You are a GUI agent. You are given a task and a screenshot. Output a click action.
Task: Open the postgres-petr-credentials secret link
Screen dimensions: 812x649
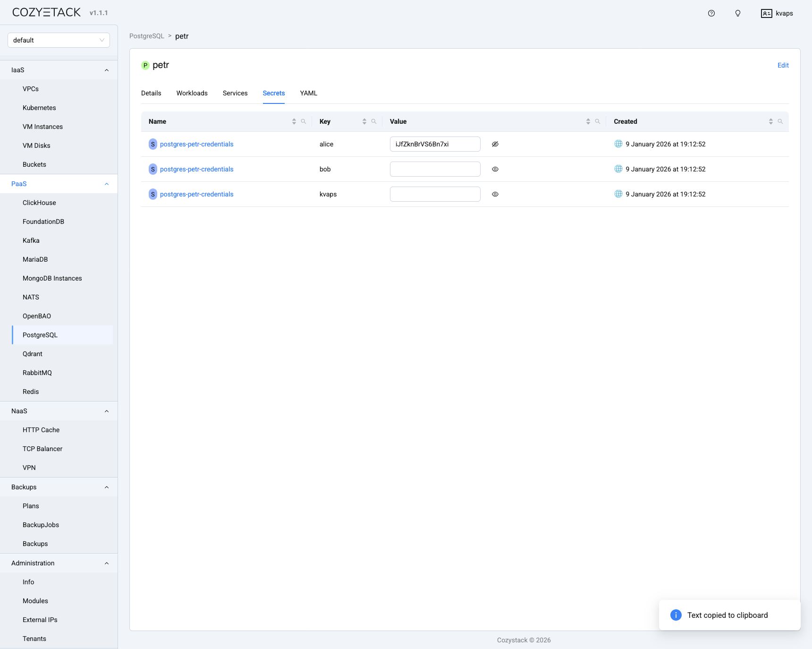pyautogui.click(x=196, y=144)
